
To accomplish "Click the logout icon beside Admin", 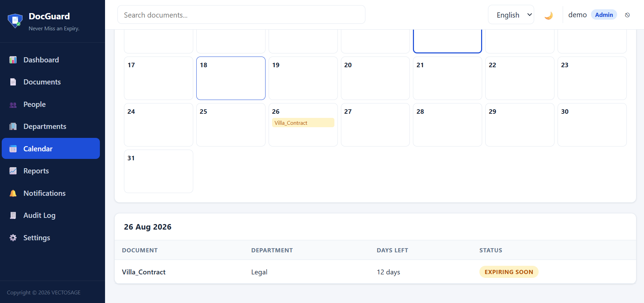I will 627,15.
